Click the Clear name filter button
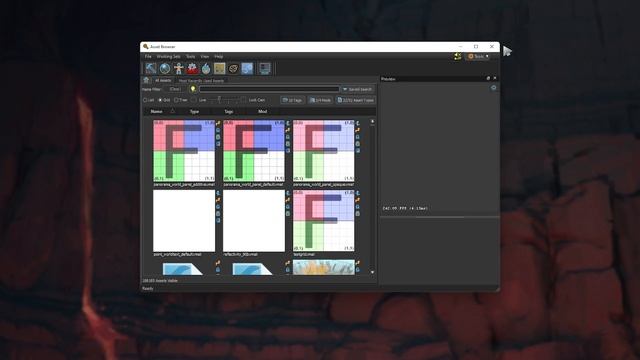 175,89
